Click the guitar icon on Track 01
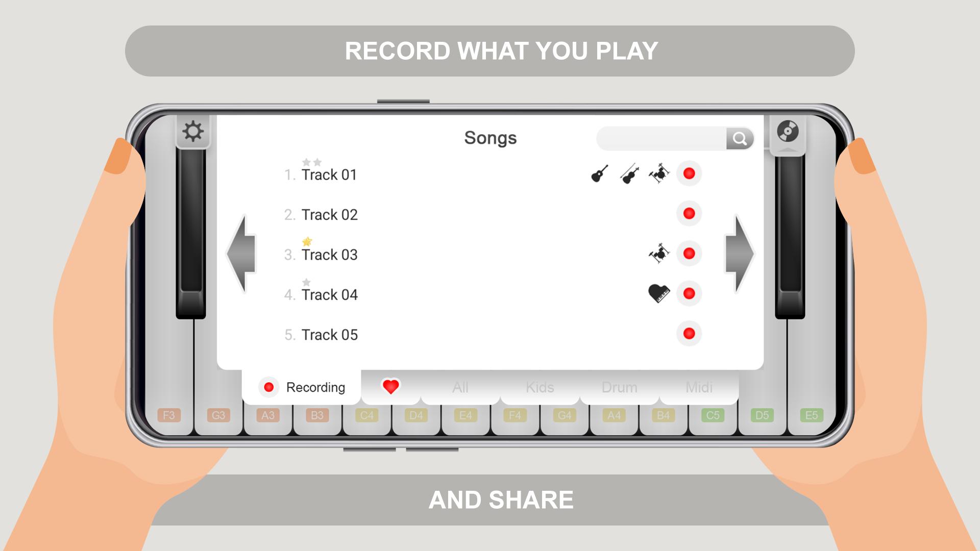Image resolution: width=980 pixels, height=551 pixels. (x=598, y=173)
